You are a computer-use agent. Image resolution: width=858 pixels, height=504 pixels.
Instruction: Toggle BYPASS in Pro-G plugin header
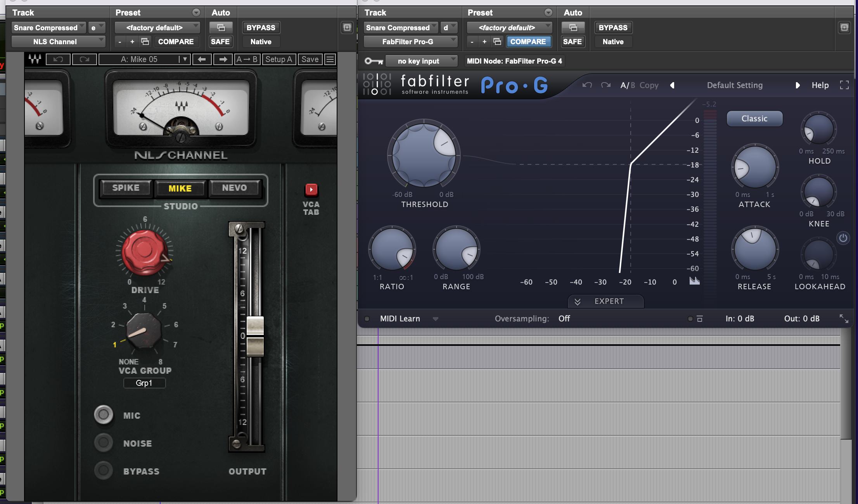[613, 28]
